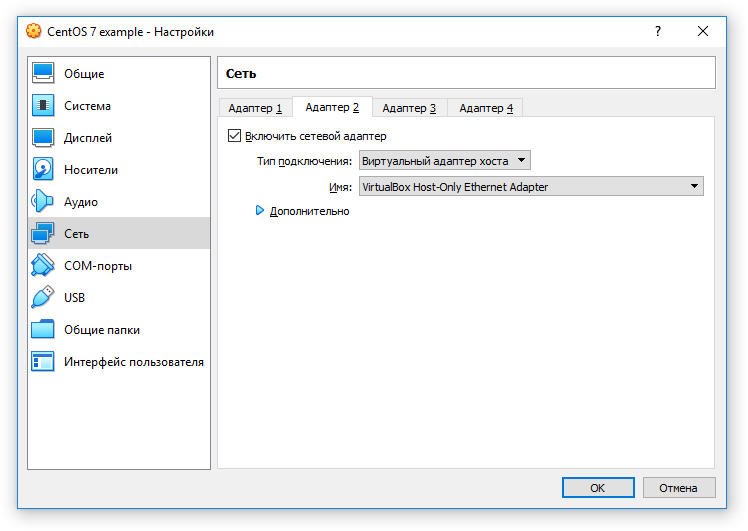
Task: Close the Настройки dialog window
Action: (x=703, y=31)
